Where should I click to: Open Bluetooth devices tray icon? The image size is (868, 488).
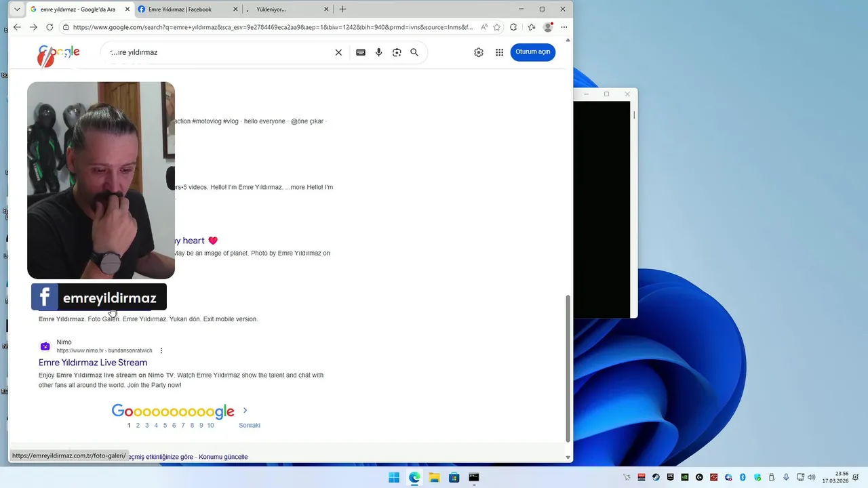click(743, 477)
